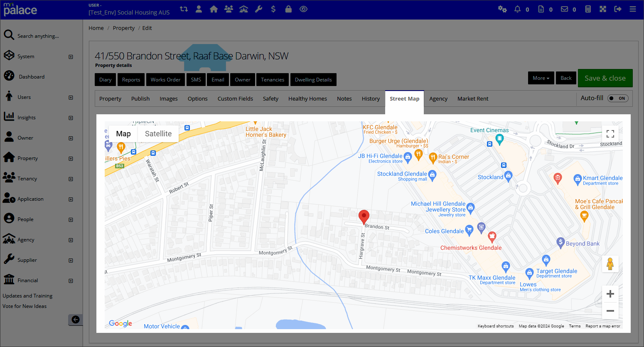644x347 pixels.
Task: Switch to the Market Rent tab
Action: pos(473,99)
